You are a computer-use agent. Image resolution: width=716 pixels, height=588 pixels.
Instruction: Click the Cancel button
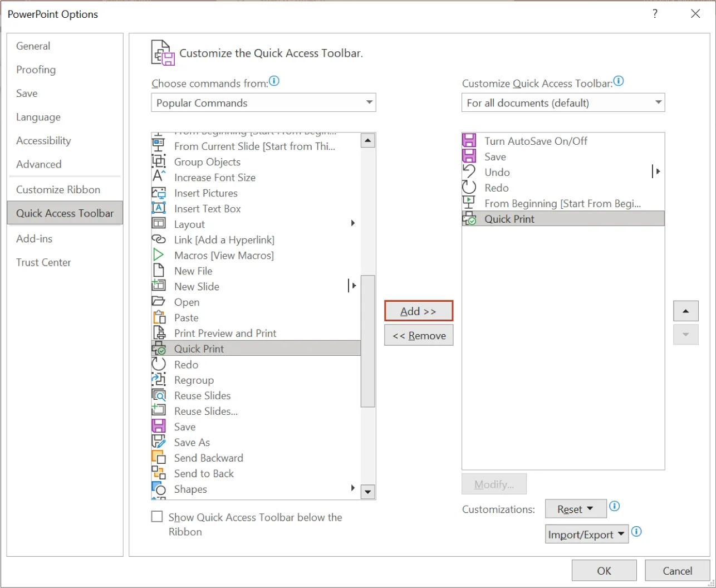[x=676, y=570]
